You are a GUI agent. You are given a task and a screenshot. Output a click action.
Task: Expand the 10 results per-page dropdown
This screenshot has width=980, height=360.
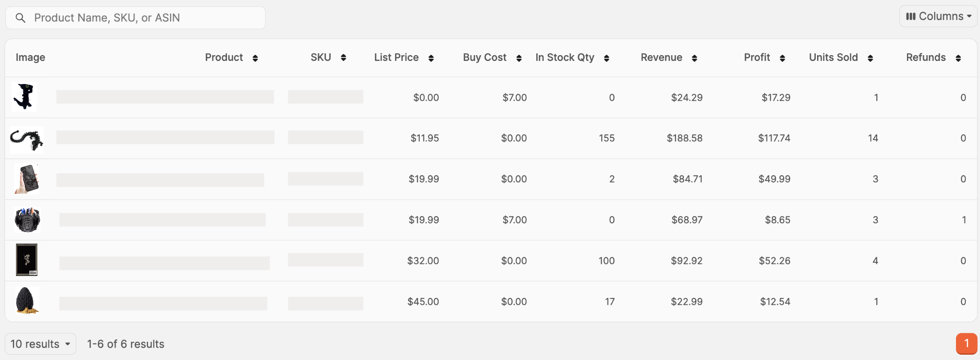[x=40, y=344]
